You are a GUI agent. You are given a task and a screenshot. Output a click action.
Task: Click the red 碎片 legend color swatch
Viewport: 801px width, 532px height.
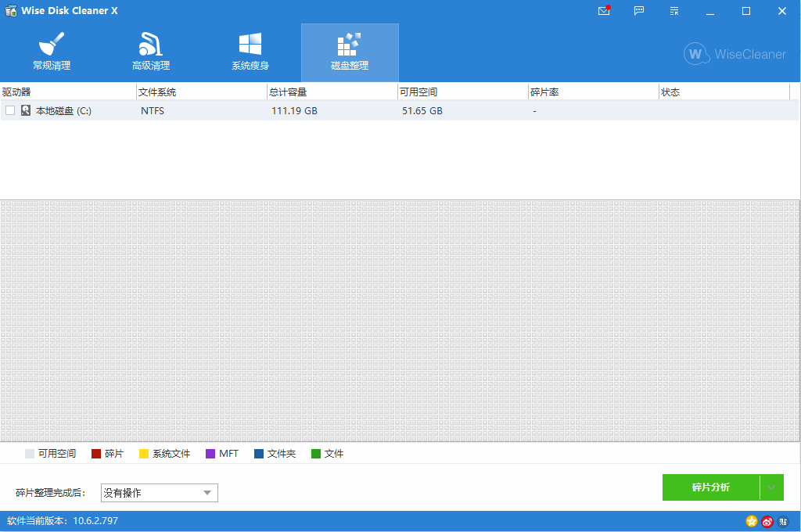(96, 453)
